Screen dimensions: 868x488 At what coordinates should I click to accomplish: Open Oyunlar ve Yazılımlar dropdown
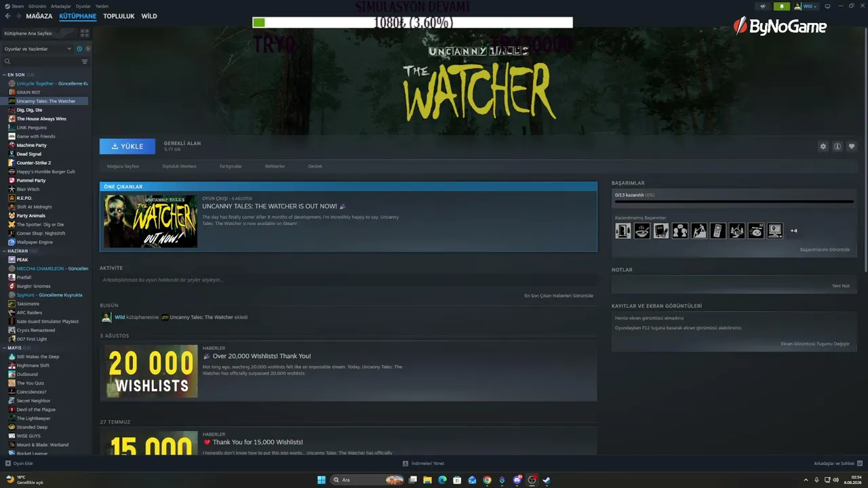tap(38, 49)
